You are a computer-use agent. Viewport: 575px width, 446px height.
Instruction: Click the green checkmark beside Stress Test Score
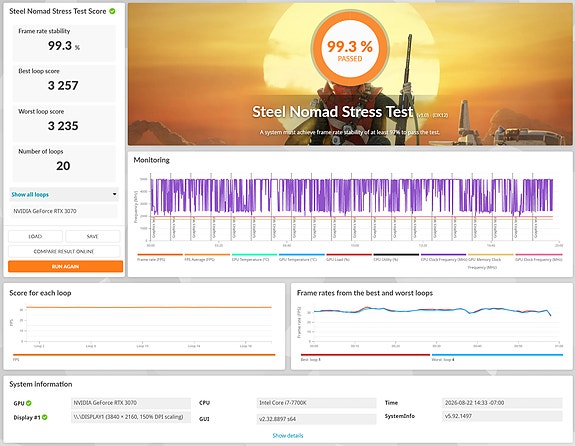click(x=112, y=11)
